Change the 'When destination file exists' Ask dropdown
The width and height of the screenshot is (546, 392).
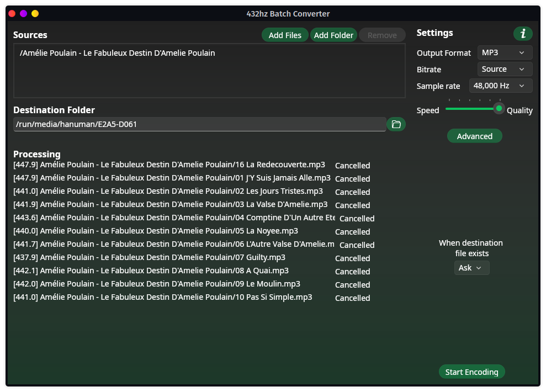(471, 267)
